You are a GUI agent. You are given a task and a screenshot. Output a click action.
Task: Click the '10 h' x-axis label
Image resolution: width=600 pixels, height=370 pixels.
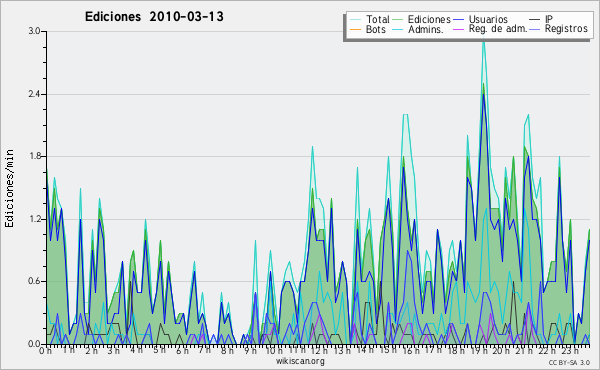pyautogui.click(x=274, y=350)
